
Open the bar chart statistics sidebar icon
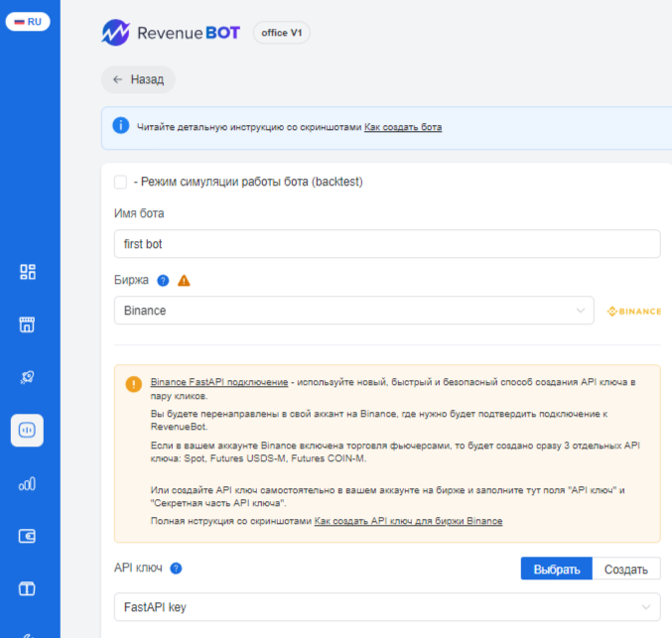(28, 483)
